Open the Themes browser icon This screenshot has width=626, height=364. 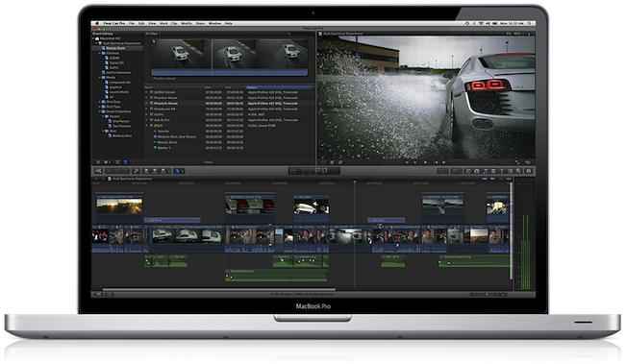pyautogui.click(x=518, y=171)
